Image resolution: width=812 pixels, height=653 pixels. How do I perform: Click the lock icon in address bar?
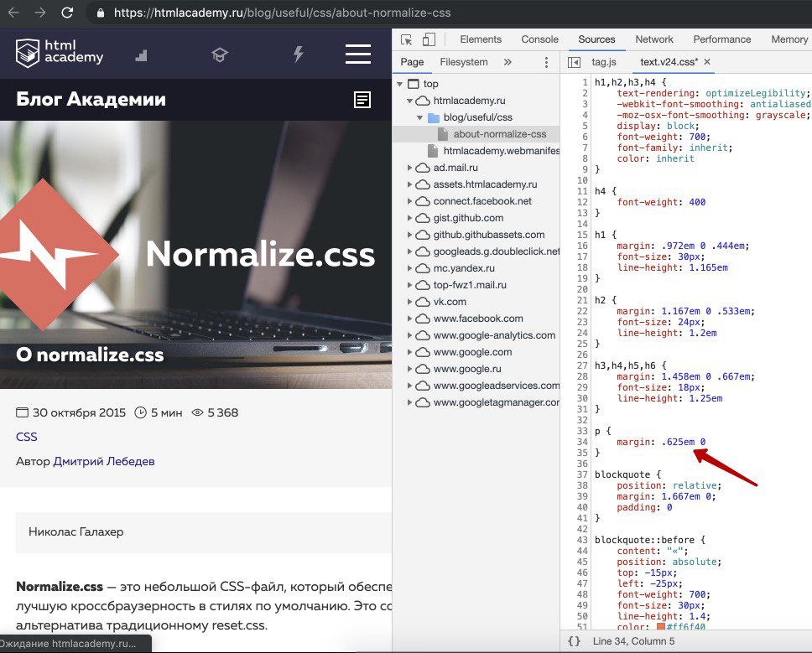pos(101,13)
